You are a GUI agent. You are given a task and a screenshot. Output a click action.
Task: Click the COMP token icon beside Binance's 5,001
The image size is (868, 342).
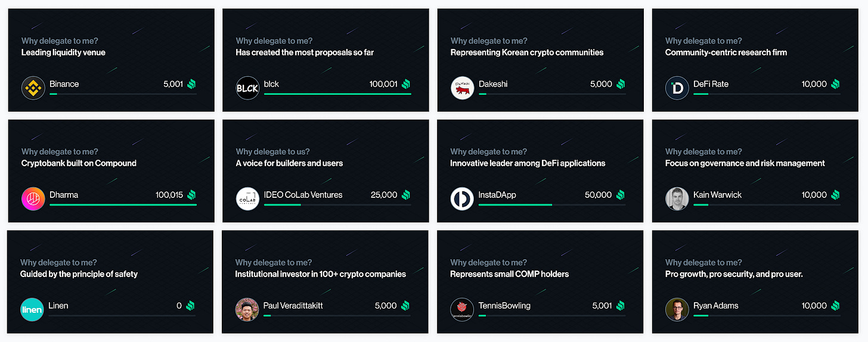pyautogui.click(x=192, y=84)
